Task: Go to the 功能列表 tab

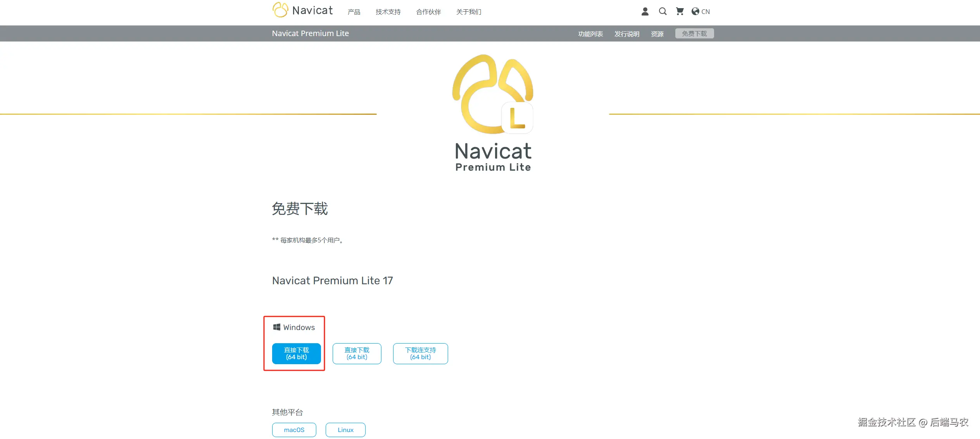Action: [590, 34]
